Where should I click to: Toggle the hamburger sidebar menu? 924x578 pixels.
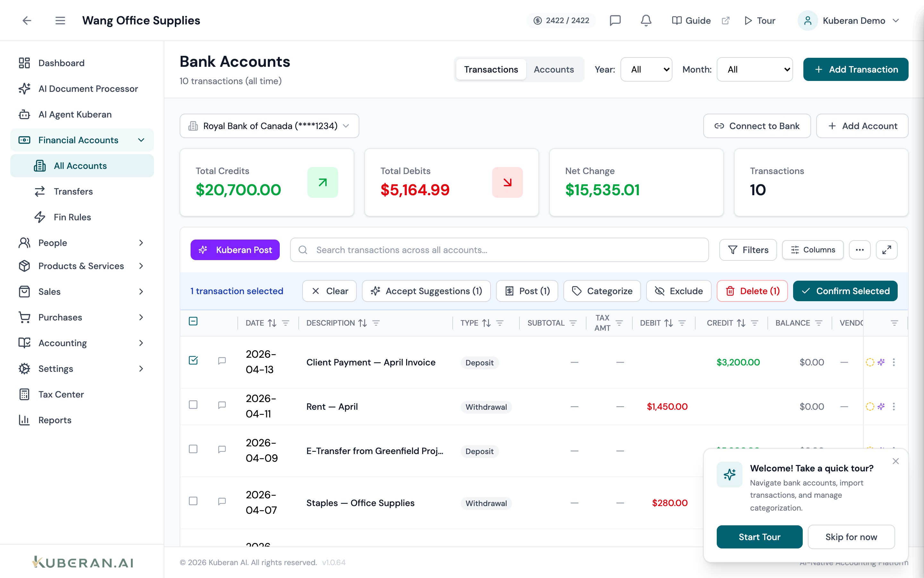coord(60,21)
